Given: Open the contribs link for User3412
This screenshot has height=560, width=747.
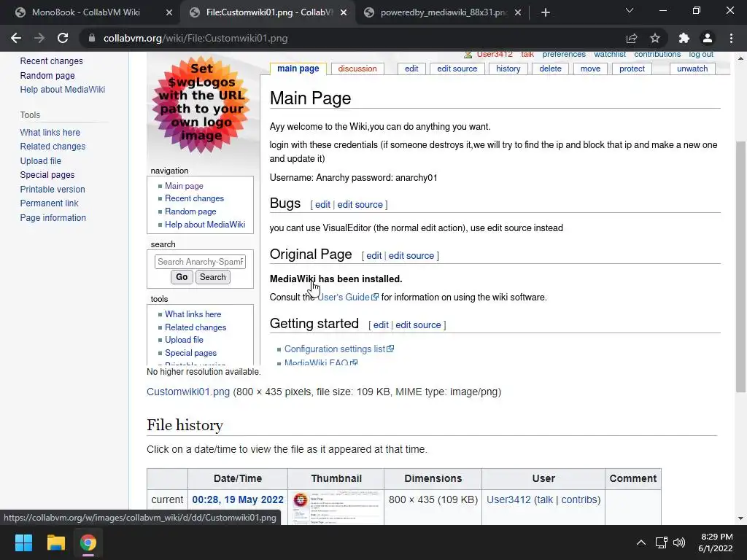Looking at the screenshot, I should [578, 499].
